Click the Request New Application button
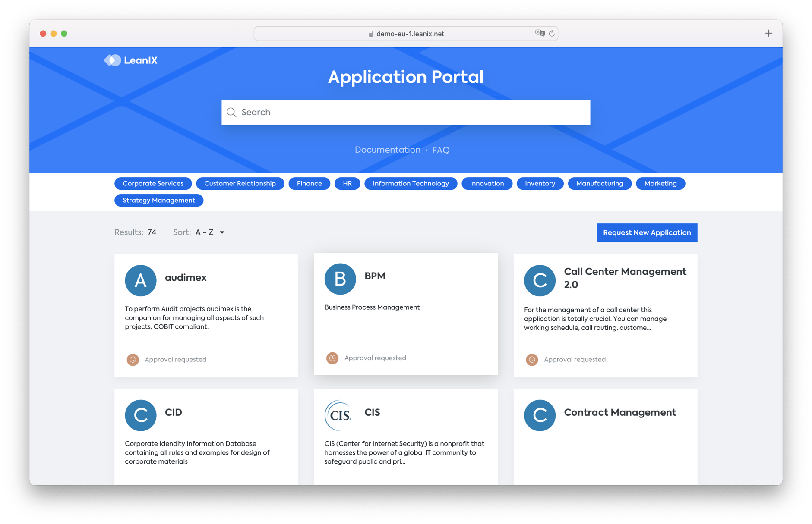The width and height of the screenshot is (812, 524). [x=647, y=232]
